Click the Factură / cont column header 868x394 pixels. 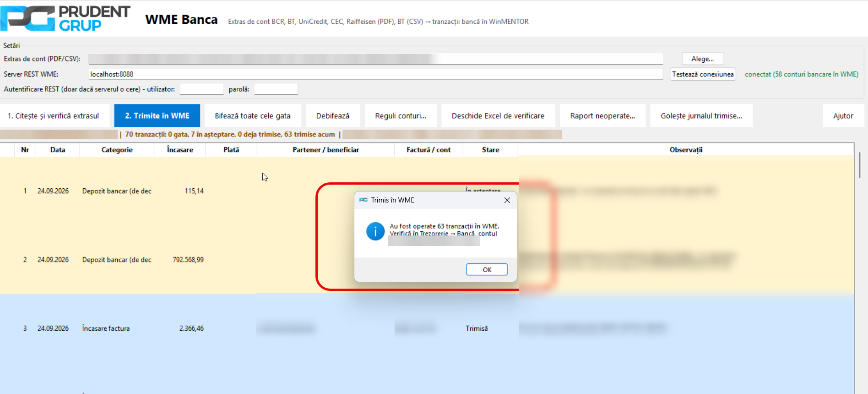pos(429,150)
